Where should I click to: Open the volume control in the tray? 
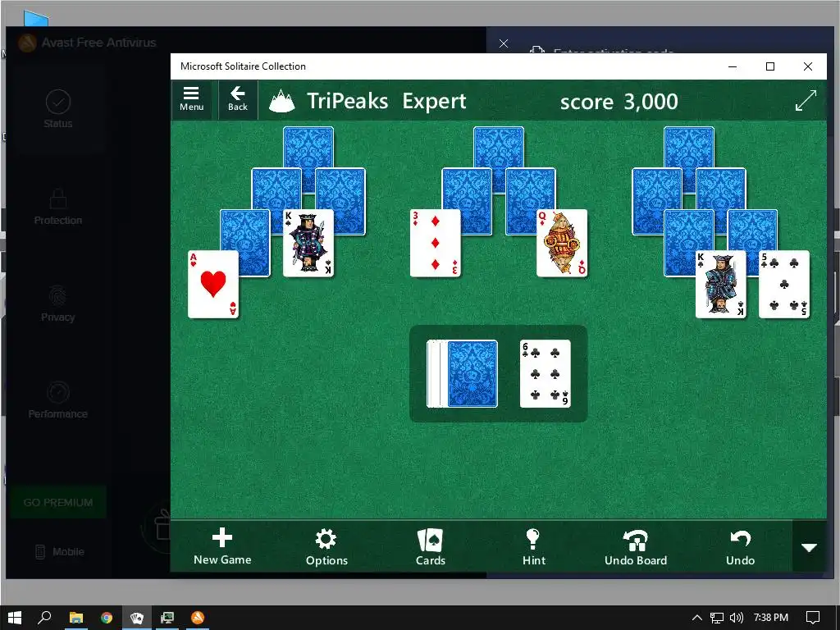click(737, 618)
